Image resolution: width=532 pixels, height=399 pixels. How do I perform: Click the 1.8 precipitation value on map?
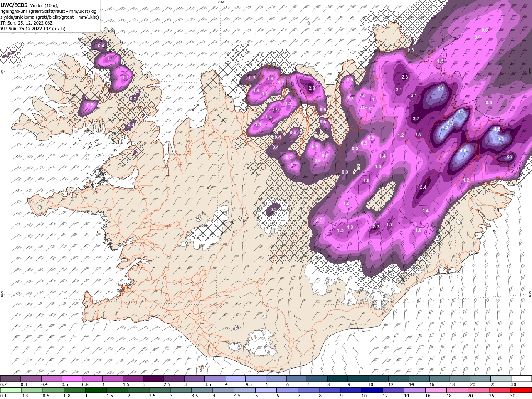(419, 134)
